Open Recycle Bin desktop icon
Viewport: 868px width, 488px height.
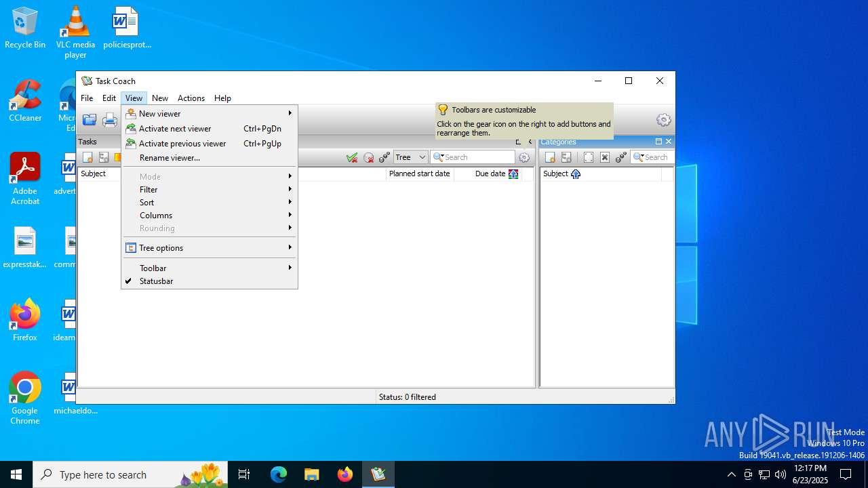coord(25,28)
